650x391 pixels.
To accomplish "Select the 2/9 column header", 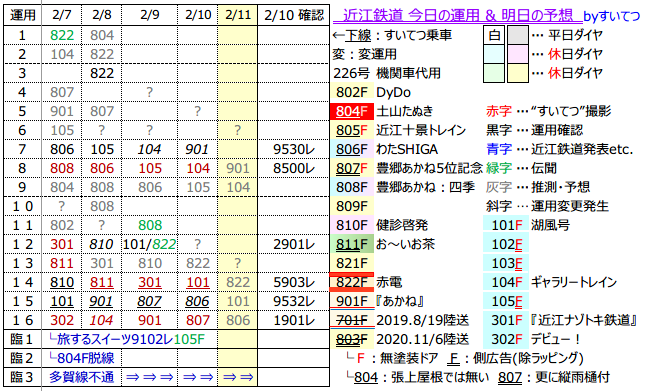I will pos(150,15).
